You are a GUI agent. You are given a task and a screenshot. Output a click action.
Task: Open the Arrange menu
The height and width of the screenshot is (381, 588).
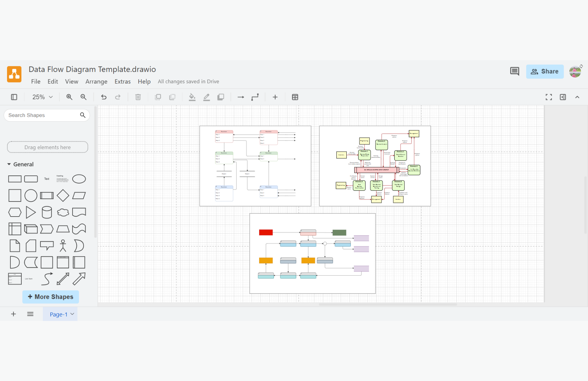tap(96, 82)
